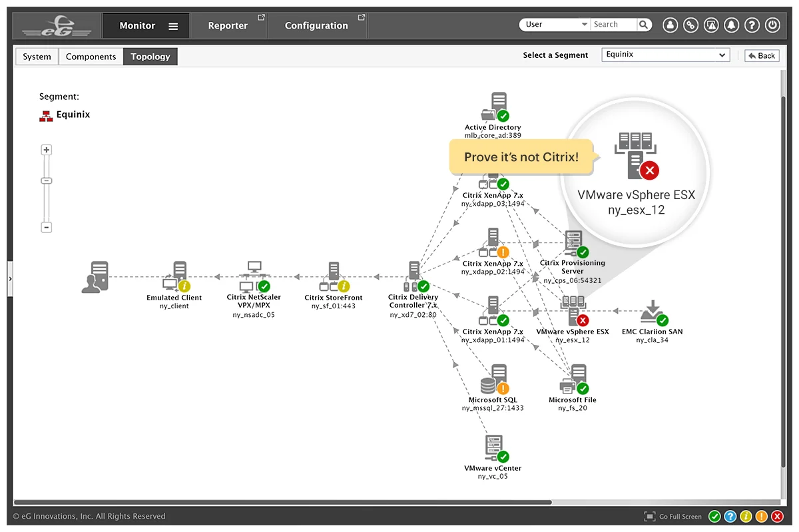Open the Select a Segment dropdown
799x532 pixels.
tap(665, 55)
